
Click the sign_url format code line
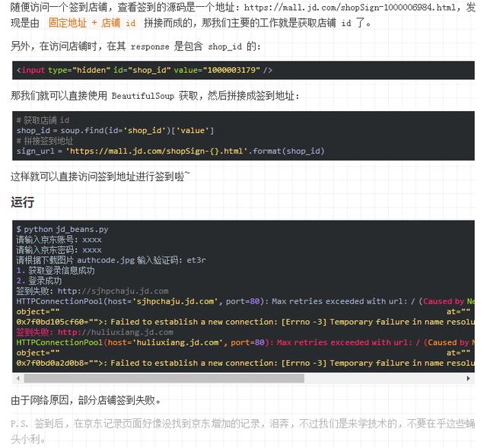170,151
